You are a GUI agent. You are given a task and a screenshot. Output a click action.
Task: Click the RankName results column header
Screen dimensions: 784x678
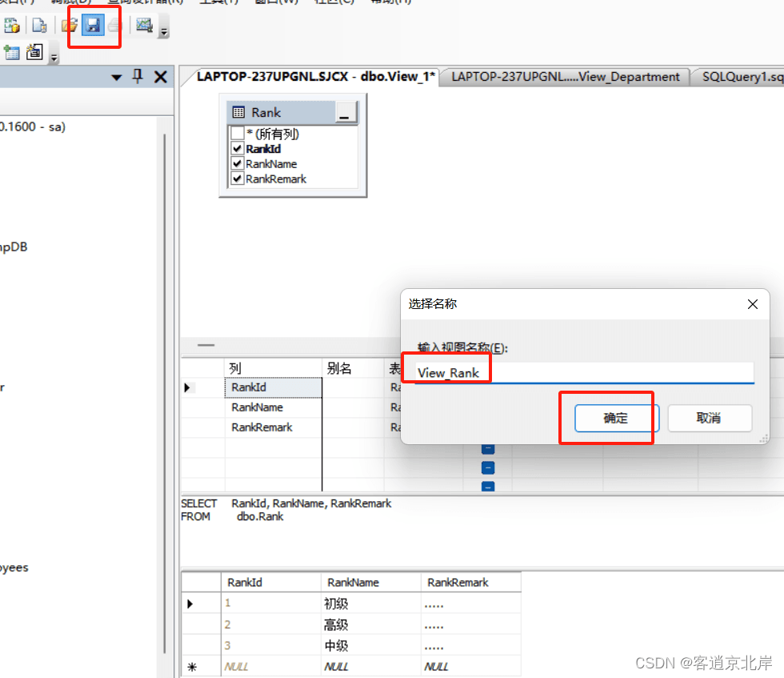tap(371, 583)
